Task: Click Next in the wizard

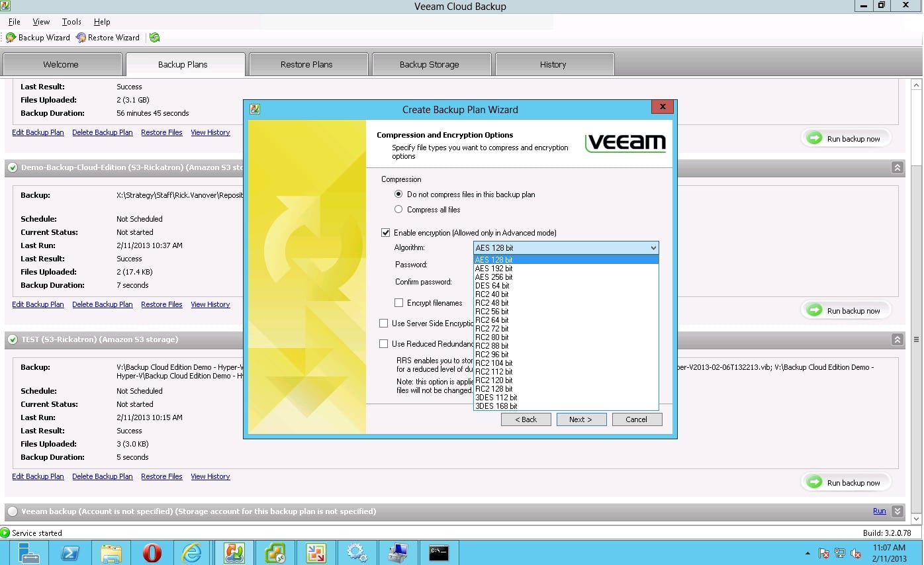Action: 580,419
